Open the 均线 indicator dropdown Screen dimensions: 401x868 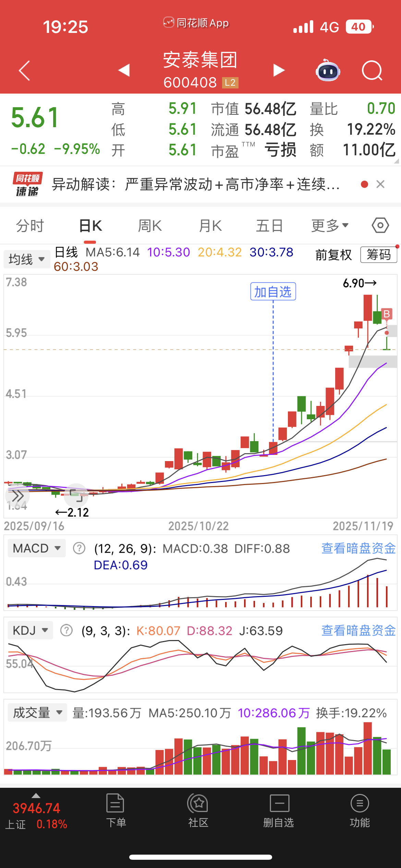(x=27, y=259)
